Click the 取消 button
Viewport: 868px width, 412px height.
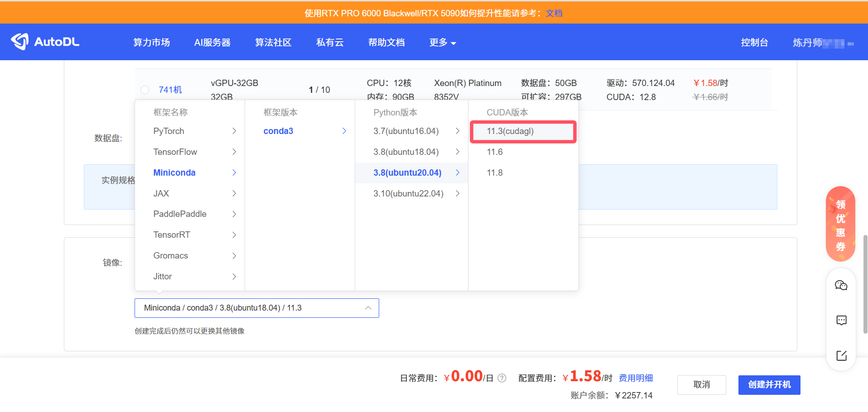tap(701, 385)
